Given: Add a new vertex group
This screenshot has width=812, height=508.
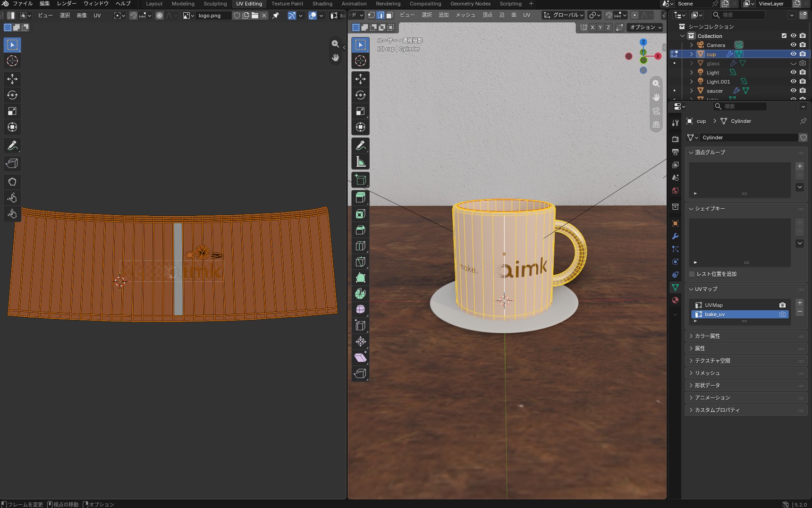Looking at the screenshot, I should [800, 166].
